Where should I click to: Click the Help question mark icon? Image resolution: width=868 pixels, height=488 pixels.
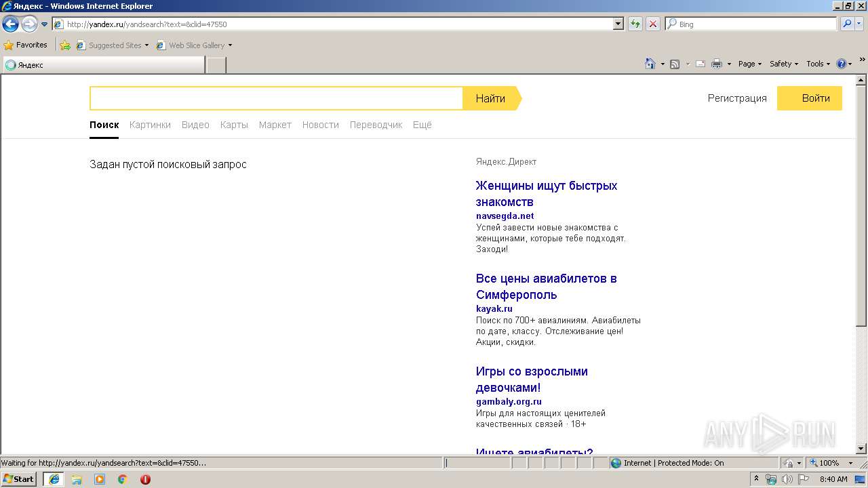click(x=841, y=64)
